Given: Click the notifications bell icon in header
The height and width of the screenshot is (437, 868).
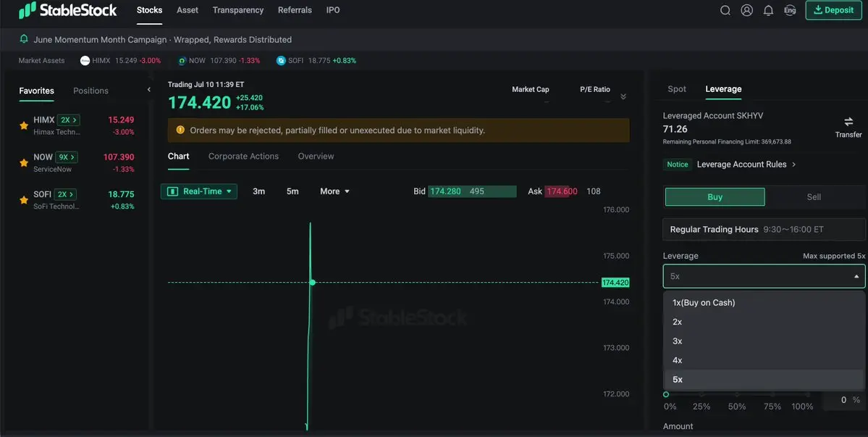Looking at the screenshot, I should point(768,11).
